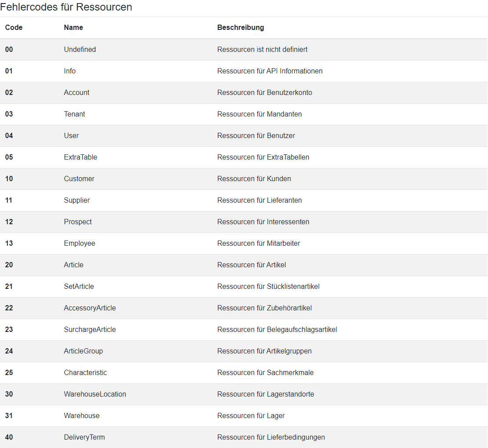Click the Beschreibung column header

pyautogui.click(x=240, y=27)
